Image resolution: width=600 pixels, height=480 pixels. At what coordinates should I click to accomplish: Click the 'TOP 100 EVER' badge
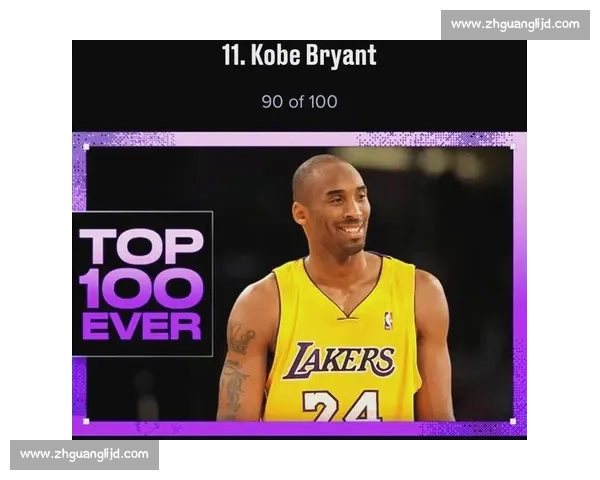pyautogui.click(x=142, y=284)
